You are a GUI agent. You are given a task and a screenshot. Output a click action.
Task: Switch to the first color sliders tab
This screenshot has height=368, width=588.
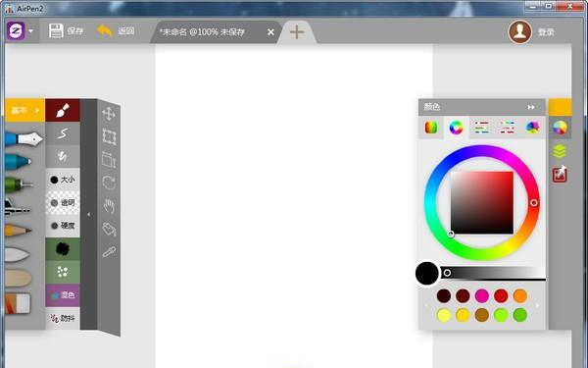coord(481,128)
